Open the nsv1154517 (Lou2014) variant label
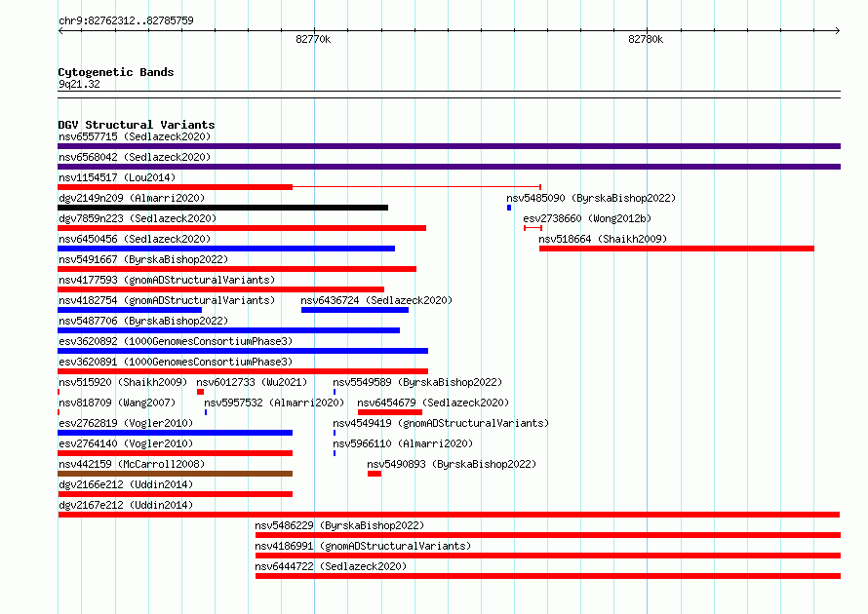 point(117,177)
